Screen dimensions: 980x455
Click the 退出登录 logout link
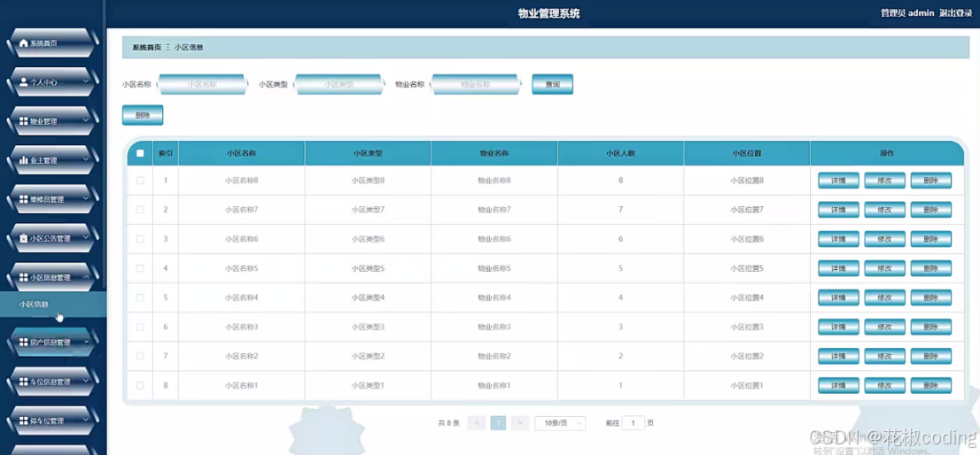955,13
